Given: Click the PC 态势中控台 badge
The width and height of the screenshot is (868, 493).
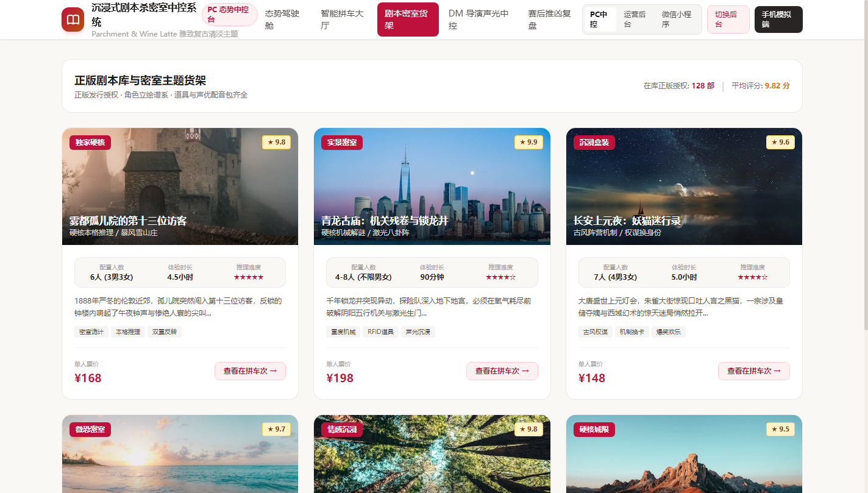Looking at the screenshot, I should pos(229,15).
